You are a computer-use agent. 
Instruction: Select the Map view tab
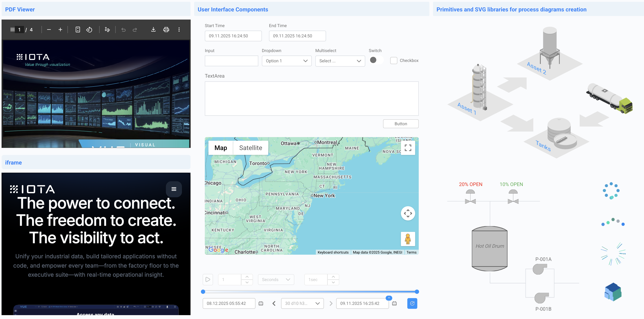click(220, 148)
